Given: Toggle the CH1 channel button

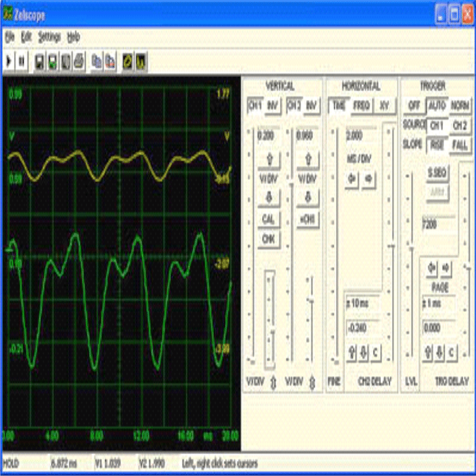Looking at the screenshot, I should (255, 106).
